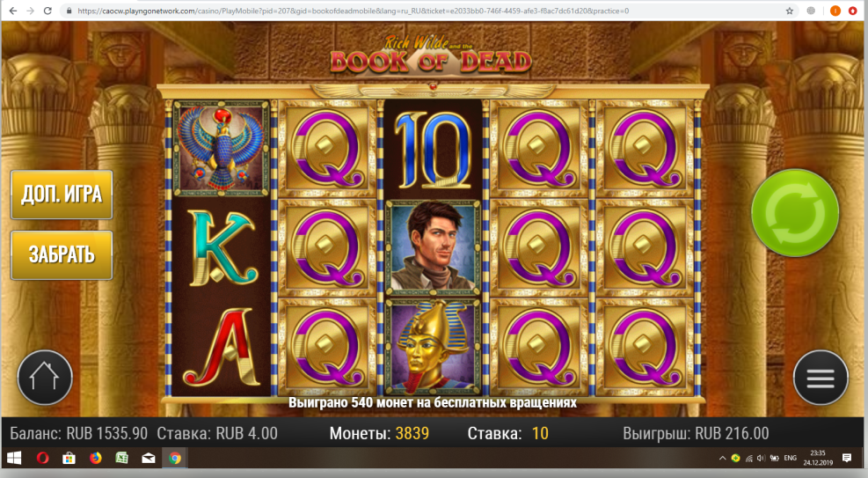Go to lobby via home icon
Image resolution: width=868 pixels, height=478 pixels.
(x=45, y=378)
